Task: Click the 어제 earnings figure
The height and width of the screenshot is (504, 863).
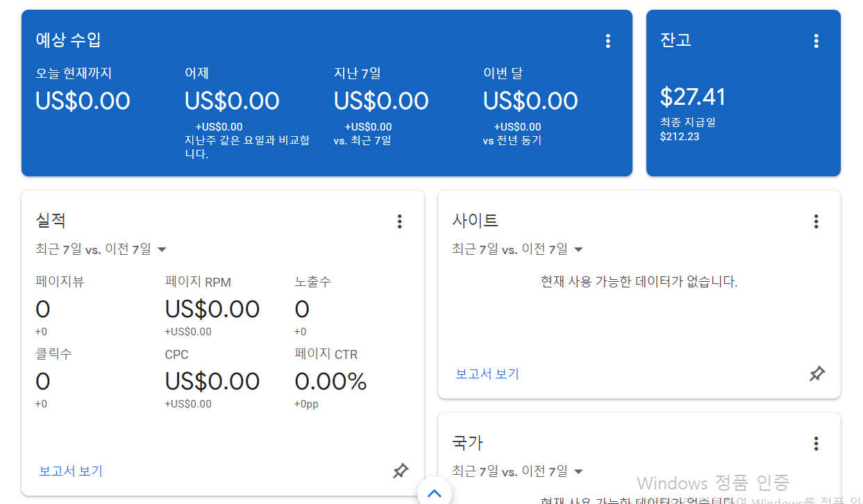Action: (232, 100)
